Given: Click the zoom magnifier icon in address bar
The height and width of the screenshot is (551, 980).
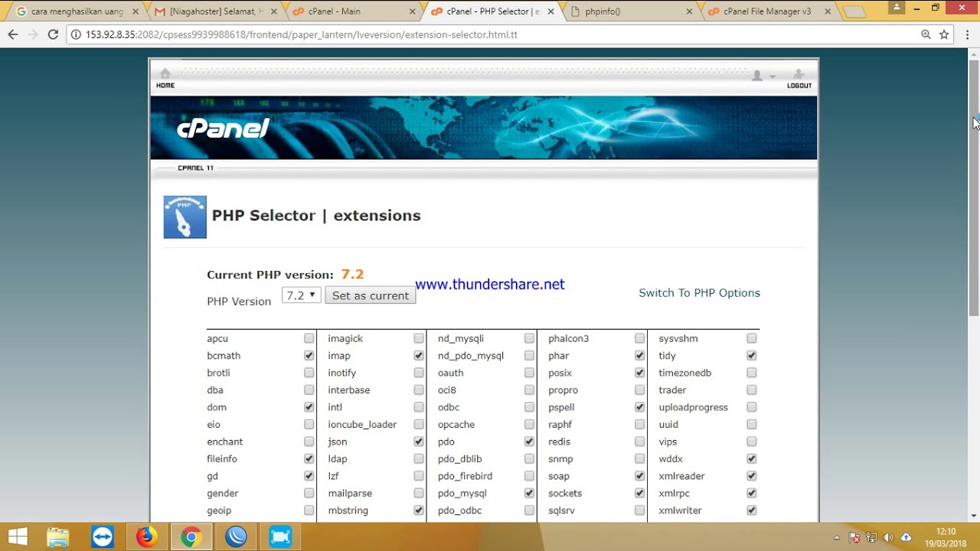Looking at the screenshot, I should tap(926, 34).
